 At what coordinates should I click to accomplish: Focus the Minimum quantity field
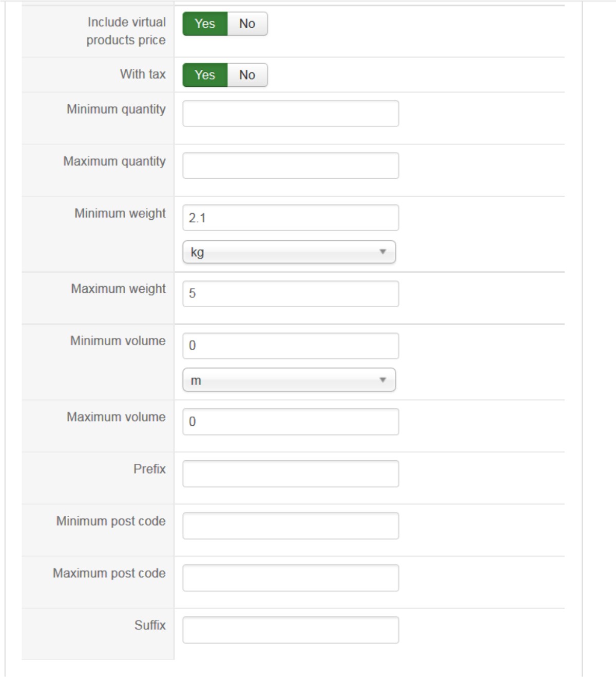pos(291,114)
